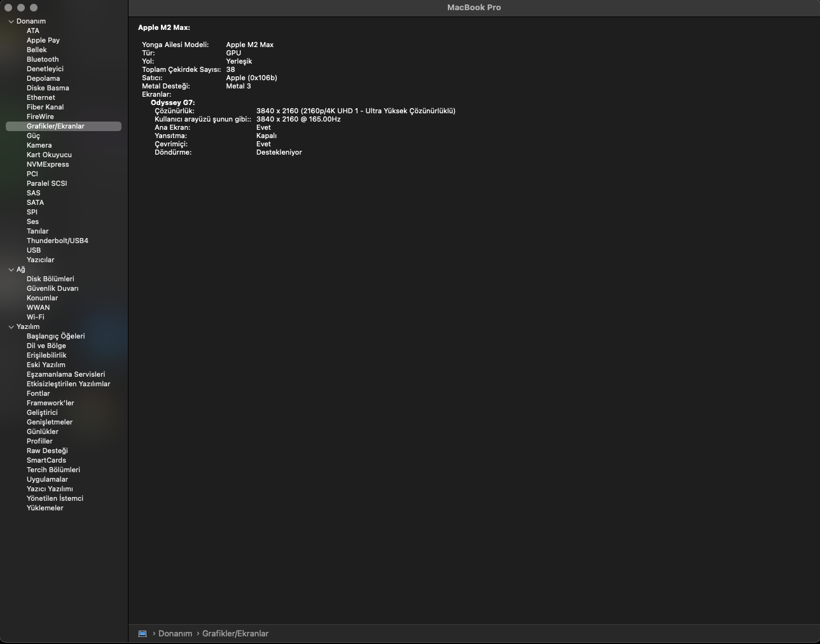Select Eşzamanlama Servisleri sidebar item
Viewport: 820px width, 644px height.
[x=66, y=374]
